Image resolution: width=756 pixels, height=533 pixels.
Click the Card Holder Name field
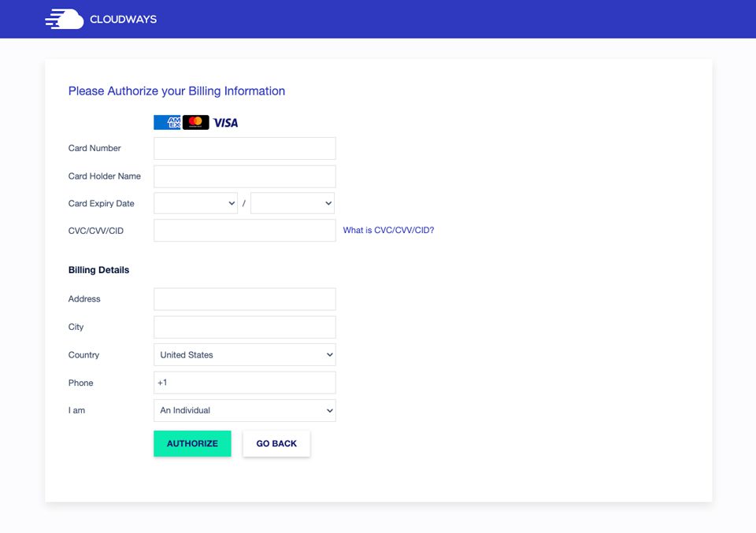pos(244,176)
